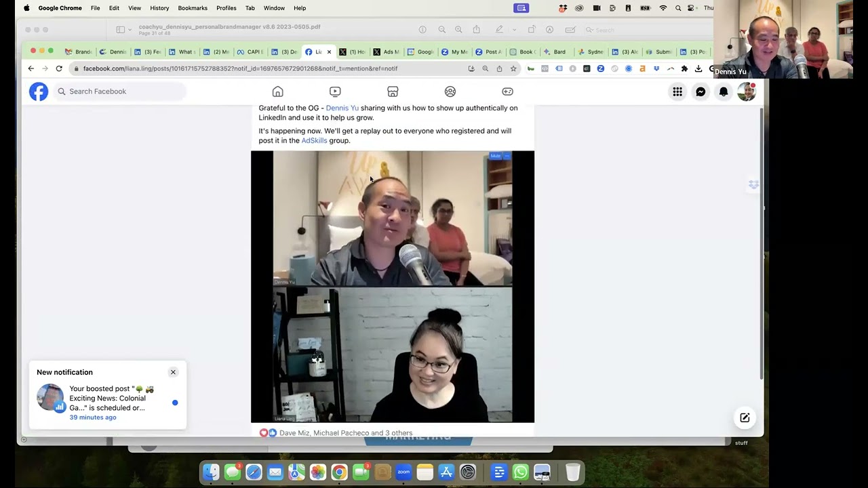Image resolution: width=868 pixels, height=488 pixels.
Task: Focus the Search Facebook field
Action: coord(119,91)
